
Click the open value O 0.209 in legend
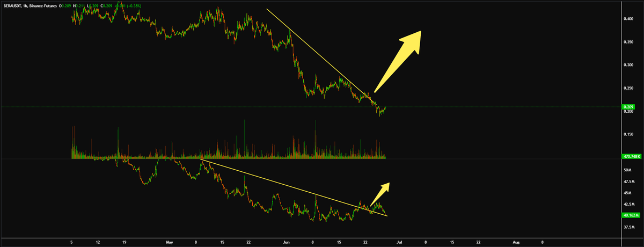pyautogui.click(x=65, y=5)
